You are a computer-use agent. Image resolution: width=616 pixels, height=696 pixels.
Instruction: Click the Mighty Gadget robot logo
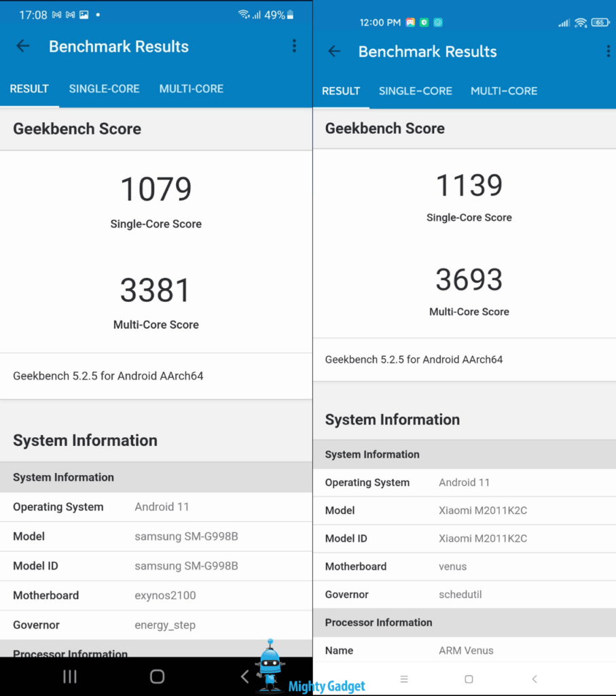tap(272, 665)
